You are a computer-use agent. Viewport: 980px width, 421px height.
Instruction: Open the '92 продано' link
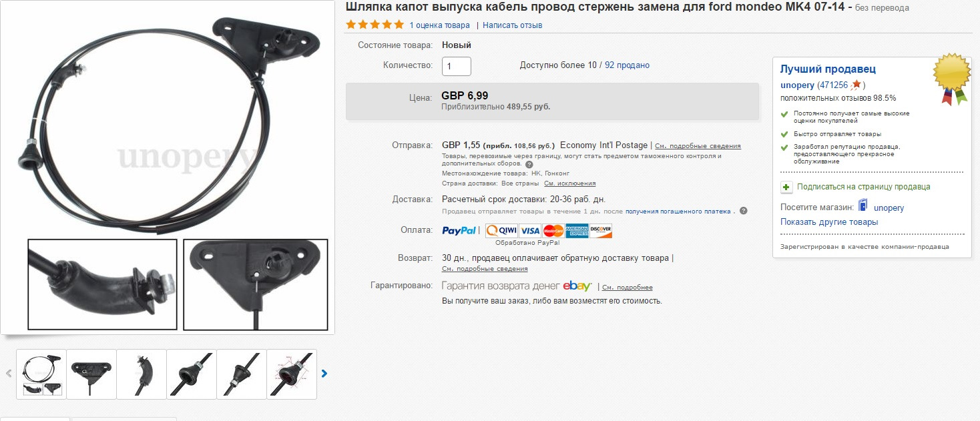(627, 65)
